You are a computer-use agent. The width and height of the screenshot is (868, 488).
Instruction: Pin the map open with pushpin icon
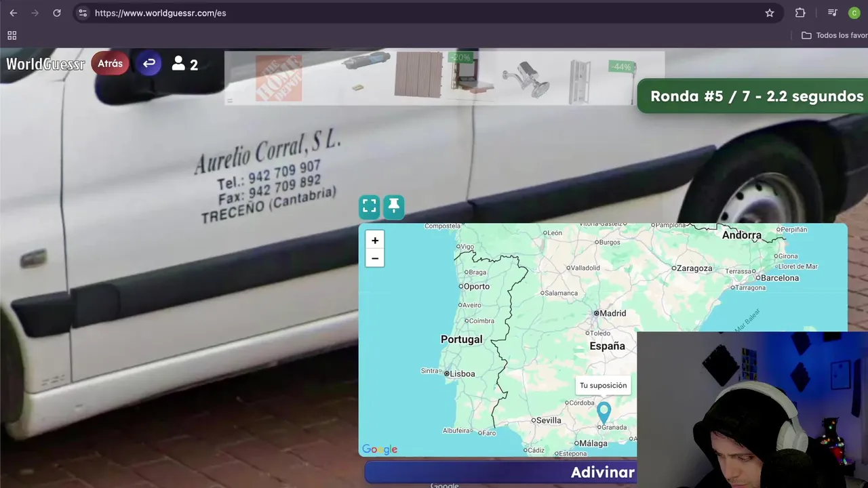[x=394, y=206]
